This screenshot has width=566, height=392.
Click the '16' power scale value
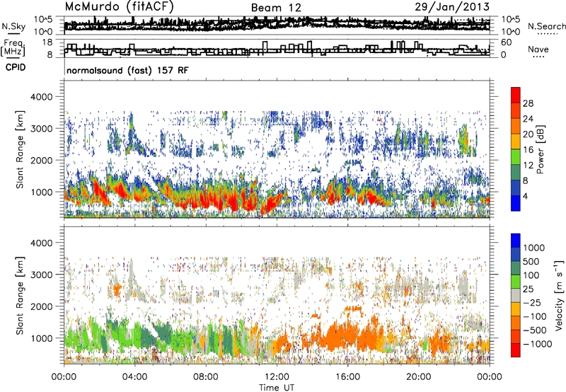(528, 150)
